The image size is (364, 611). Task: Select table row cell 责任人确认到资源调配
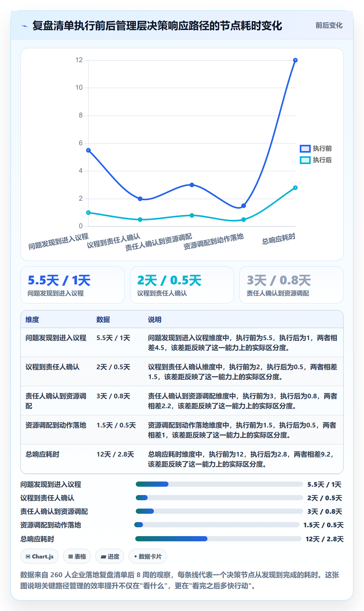56,401
